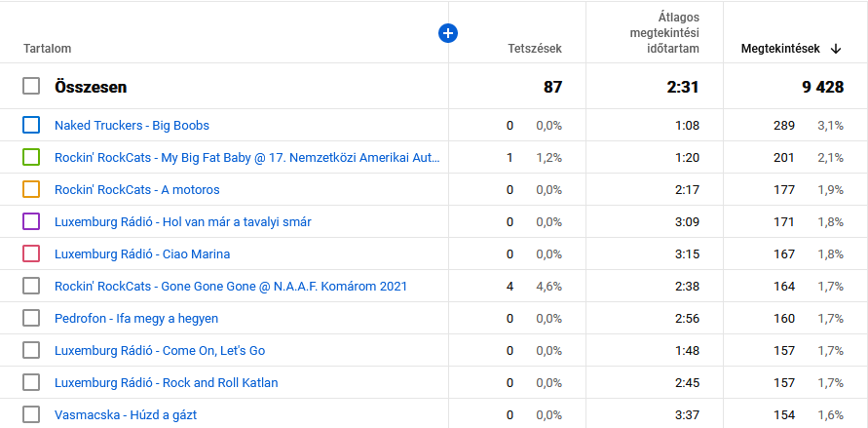
Task: Click the Tartalom column header
Action: [47, 48]
